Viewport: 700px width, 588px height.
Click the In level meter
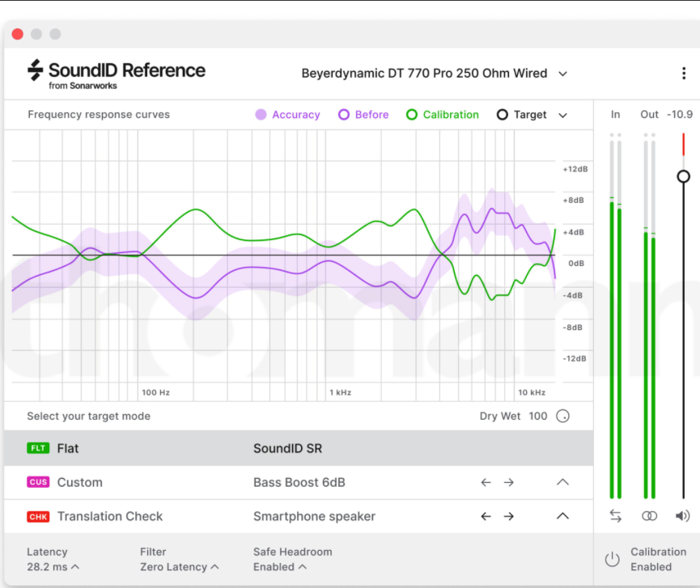(x=616, y=316)
